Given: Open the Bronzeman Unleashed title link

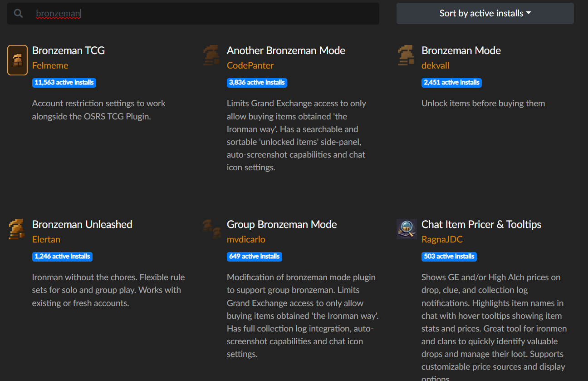Looking at the screenshot, I should click(x=82, y=224).
